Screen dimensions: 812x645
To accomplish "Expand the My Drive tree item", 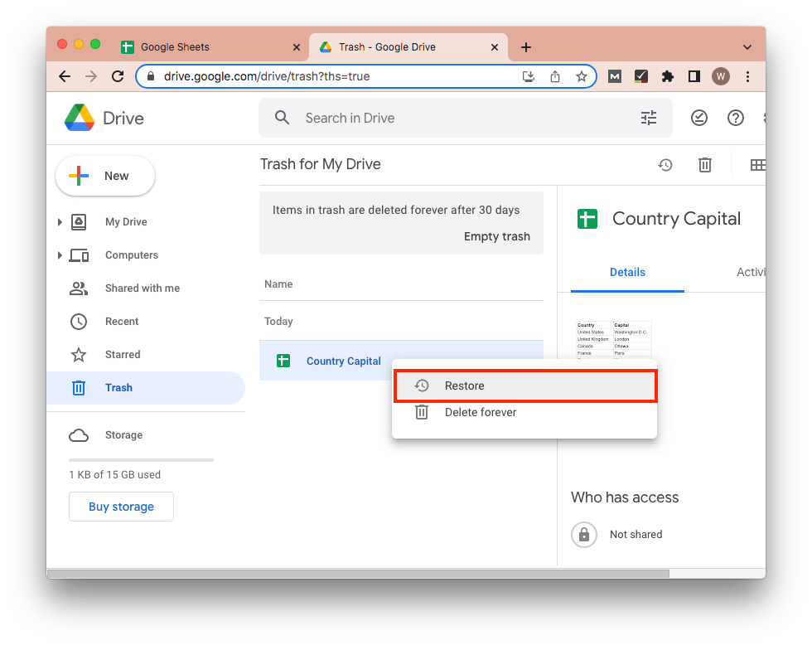I will click(59, 221).
